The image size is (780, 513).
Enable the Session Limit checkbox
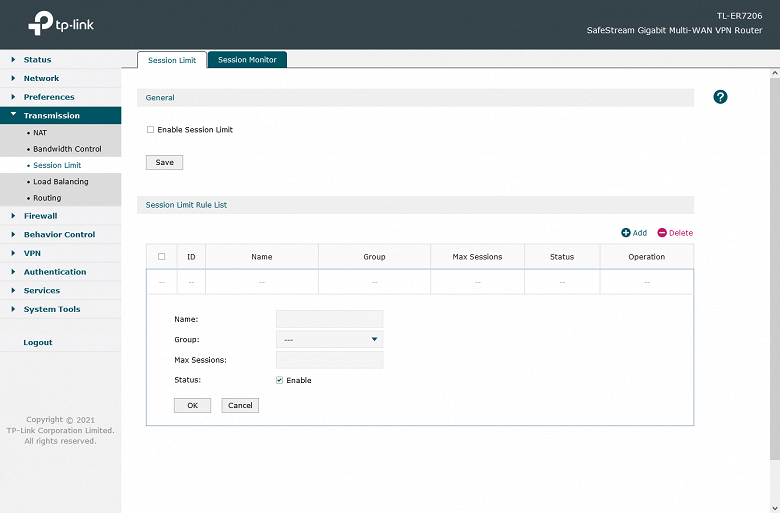[x=150, y=130]
